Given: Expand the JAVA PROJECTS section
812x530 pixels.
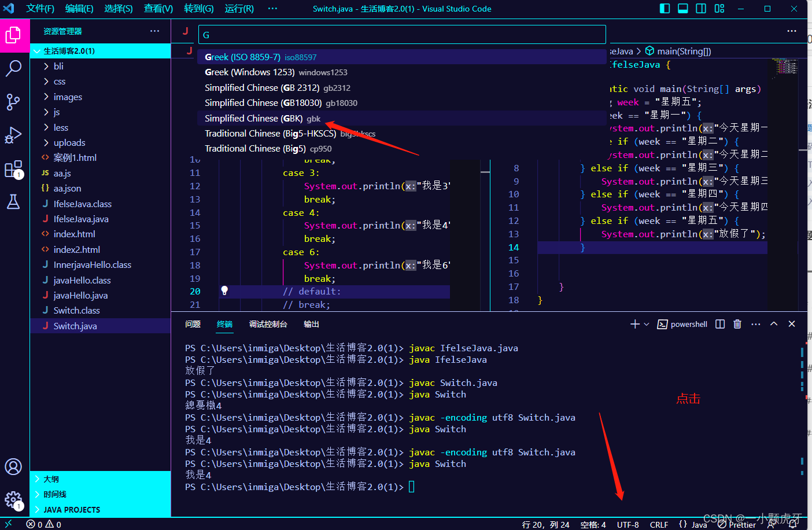Looking at the screenshot, I should click(100, 510).
